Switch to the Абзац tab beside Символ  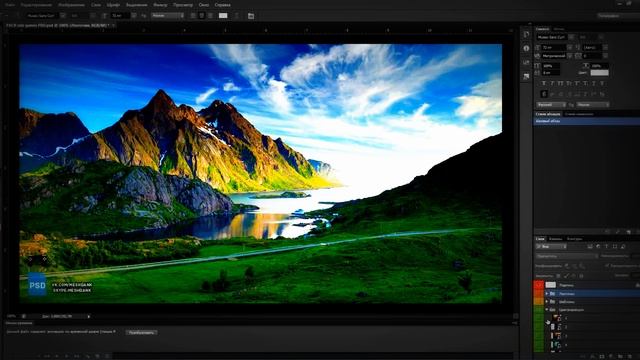pos(558,29)
